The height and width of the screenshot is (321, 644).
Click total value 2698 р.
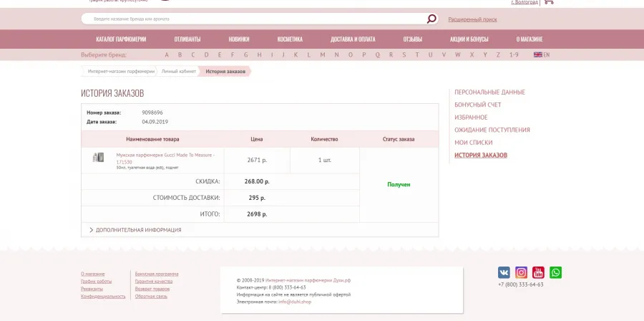257,214
